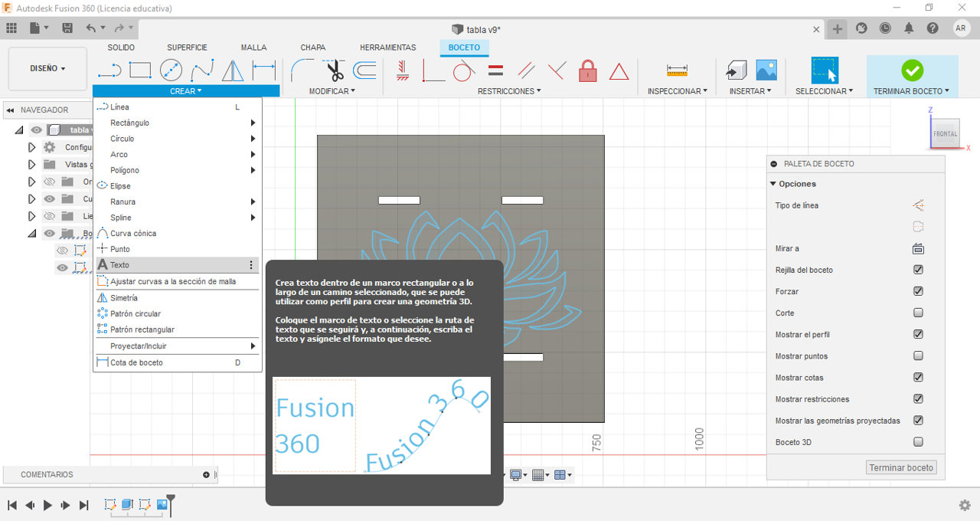Click the Undo arrow

(x=91, y=28)
